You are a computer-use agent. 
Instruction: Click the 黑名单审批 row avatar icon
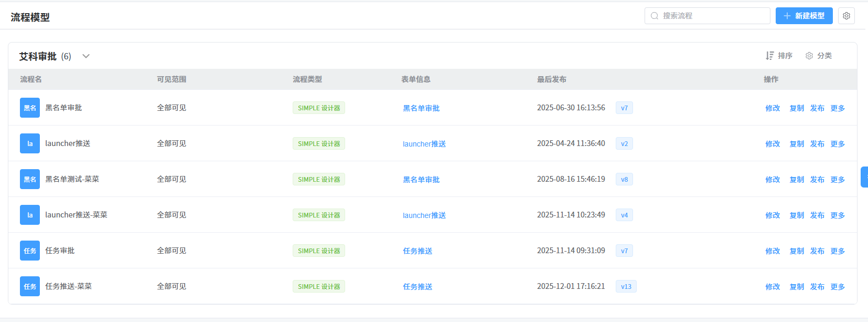coord(30,108)
